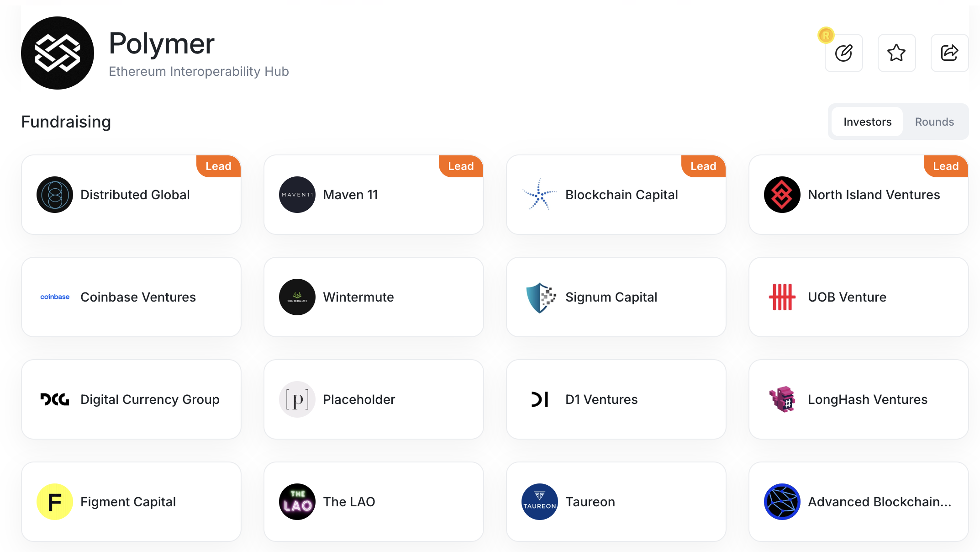980x552 pixels.
Task: Click the gold coin reward badge
Action: click(x=826, y=35)
